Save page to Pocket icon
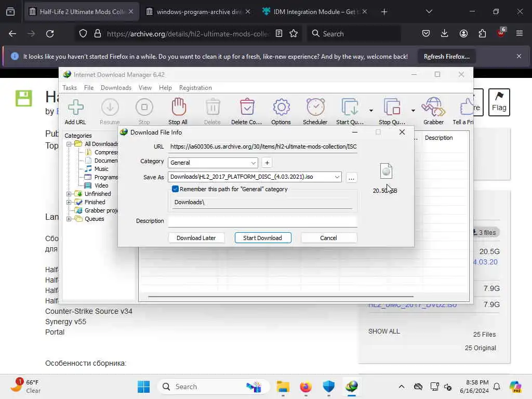Viewport: 532px width, 399px height. pos(426,34)
